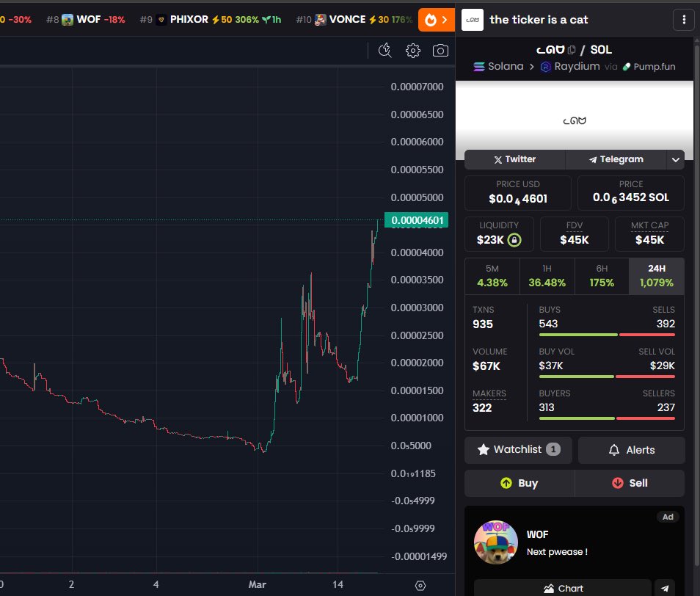700x596 pixels.
Task: Select the 24H timeframe stats tab
Action: click(656, 276)
